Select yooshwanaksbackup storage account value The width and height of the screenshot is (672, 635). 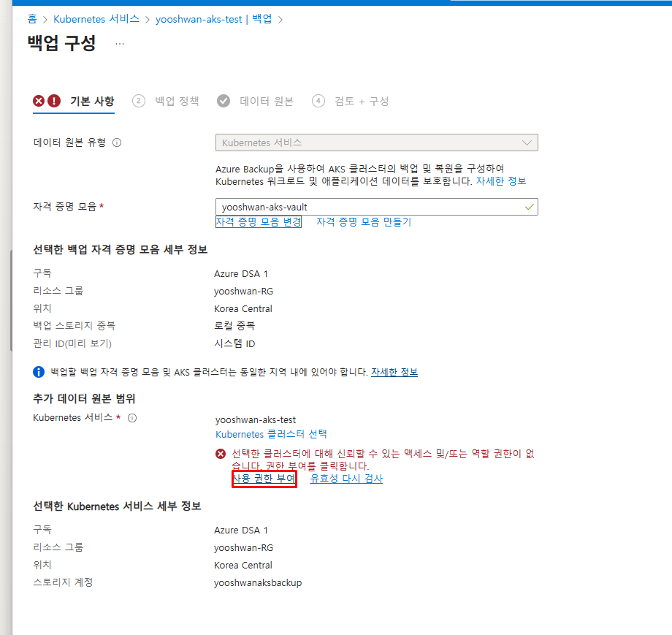coord(258,582)
